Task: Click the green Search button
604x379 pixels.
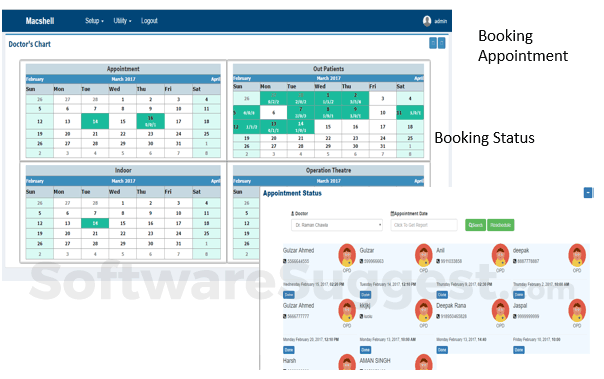Action: click(x=475, y=225)
